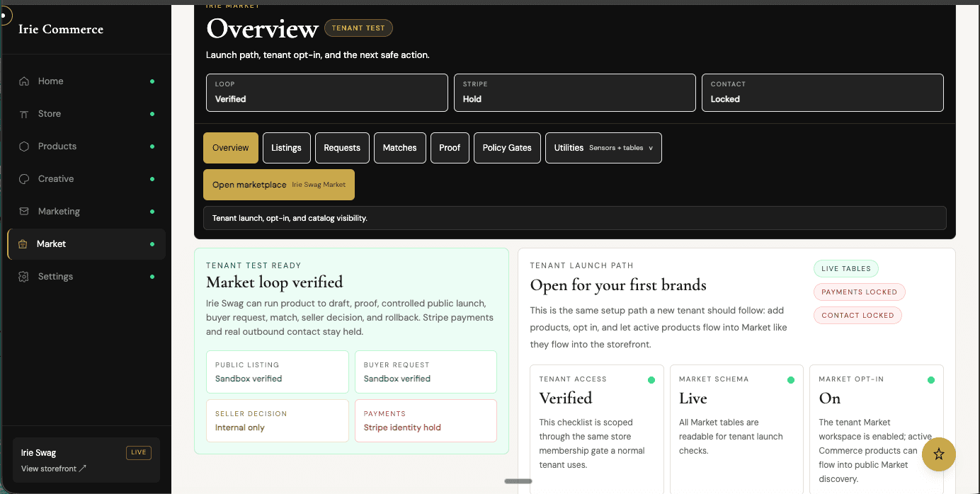Click Open marketplace Irie Swag Market button
Image resolution: width=980 pixels, height=494 pixels.
coord(279,185)
